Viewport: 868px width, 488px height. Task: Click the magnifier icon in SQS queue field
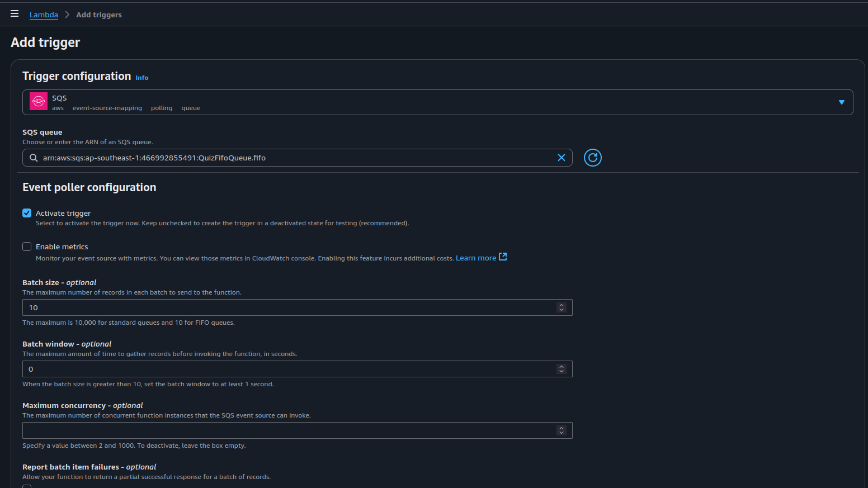coord(34,158)
